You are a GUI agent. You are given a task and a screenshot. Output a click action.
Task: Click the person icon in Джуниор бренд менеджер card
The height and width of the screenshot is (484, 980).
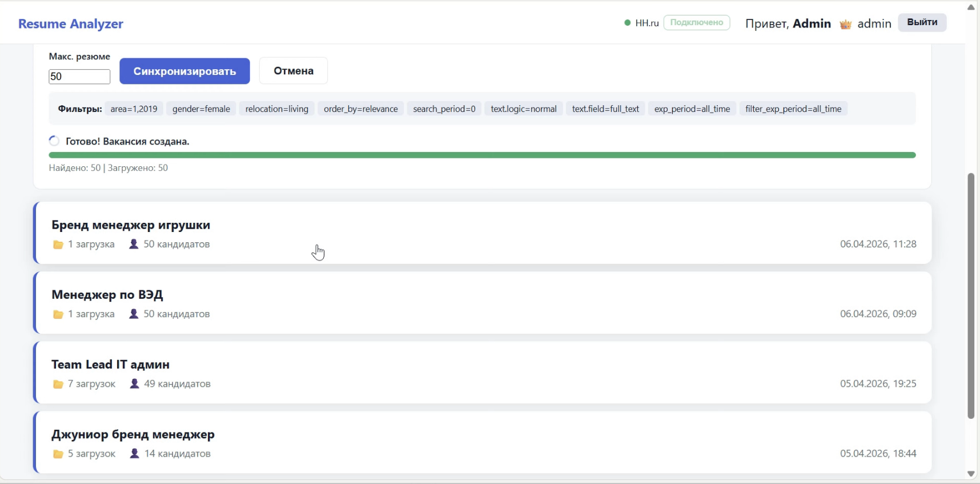coord(134,453)
